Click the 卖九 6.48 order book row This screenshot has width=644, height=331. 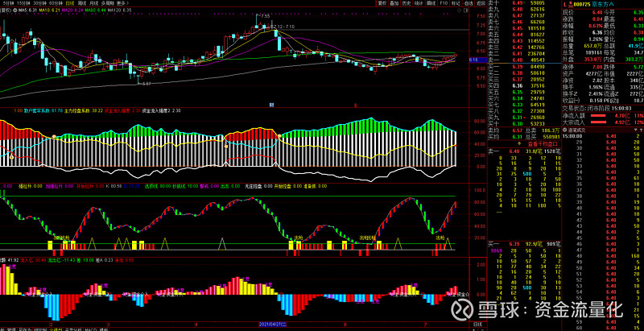pos(524,9)
